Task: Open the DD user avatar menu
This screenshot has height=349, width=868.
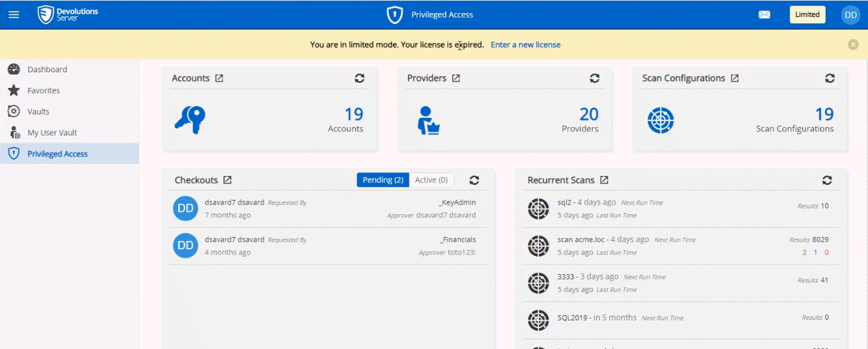Action: click(850, 14)
